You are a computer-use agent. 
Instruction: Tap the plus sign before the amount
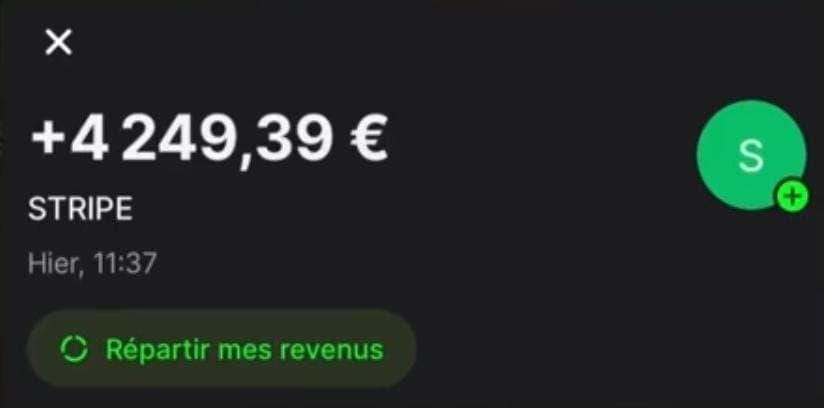(48, 139)
